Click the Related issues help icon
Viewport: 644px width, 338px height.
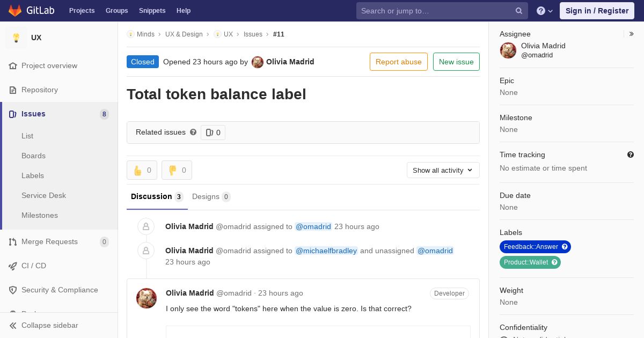pos(193,132)
